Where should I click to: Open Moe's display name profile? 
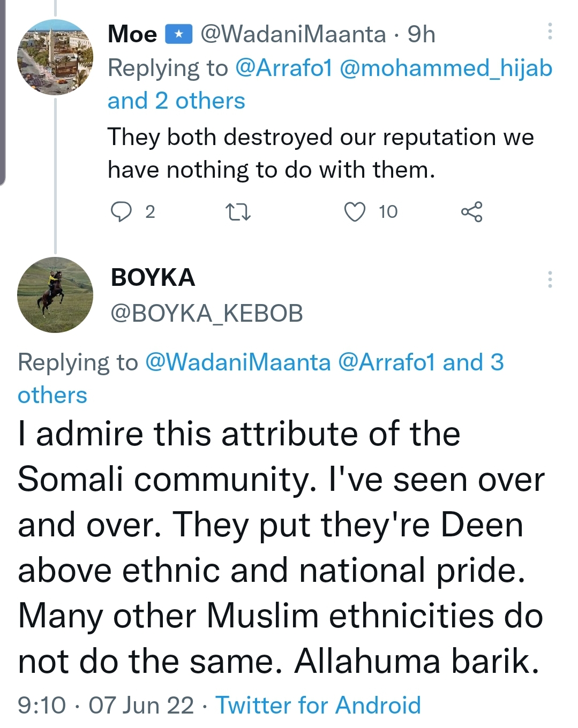coord(132,34)
